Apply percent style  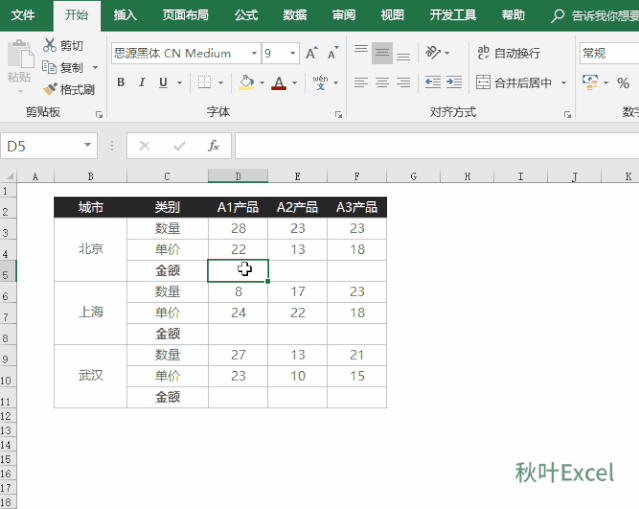click(x=623, y=83)
